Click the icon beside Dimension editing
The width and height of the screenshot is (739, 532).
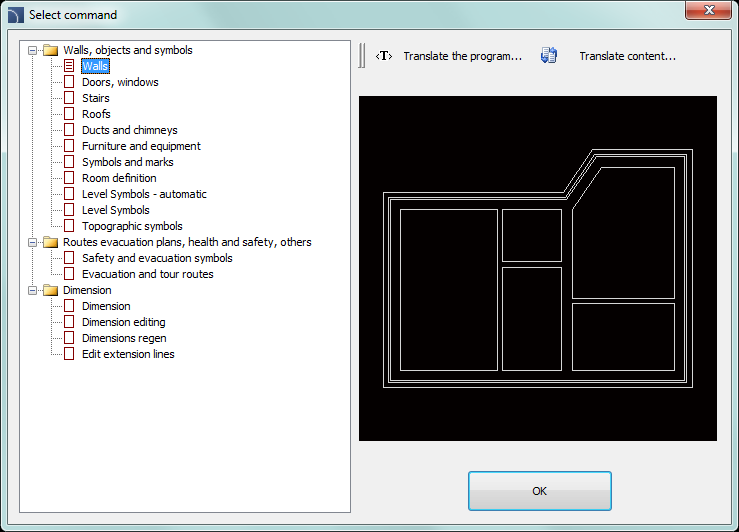click(69, 322)
